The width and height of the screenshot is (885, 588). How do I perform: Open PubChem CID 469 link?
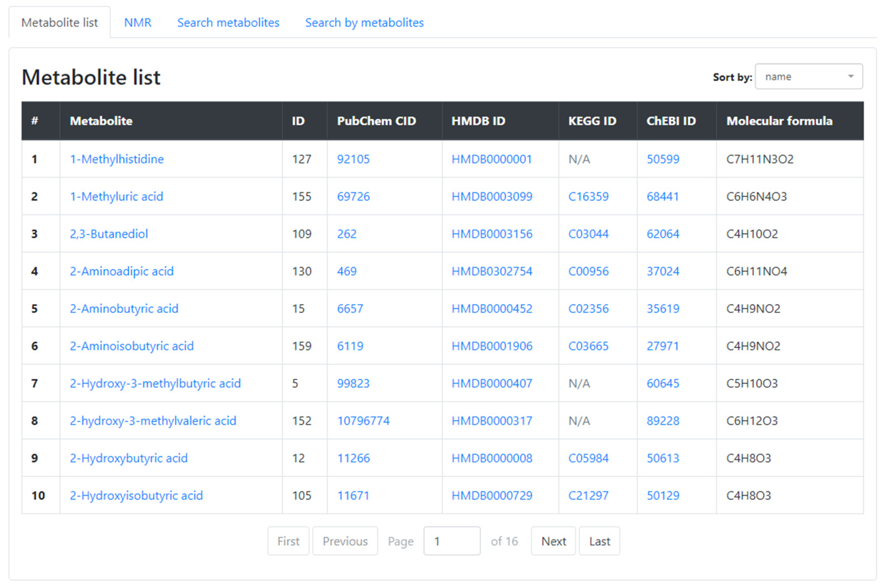tap(347, 271)
